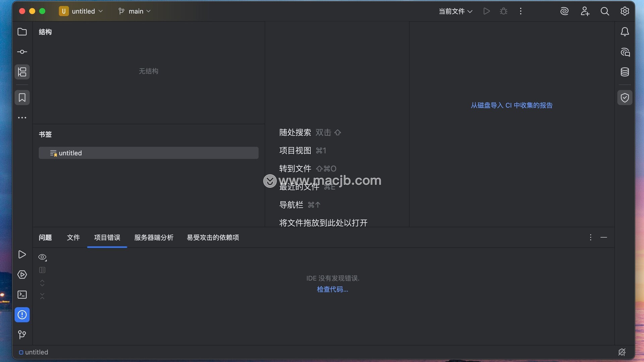Image resolution: width=644 pixels, height=362 pixels.
Task: Expand the 当前文件 run configuration dropdown
Action: (x=455, y=11)
